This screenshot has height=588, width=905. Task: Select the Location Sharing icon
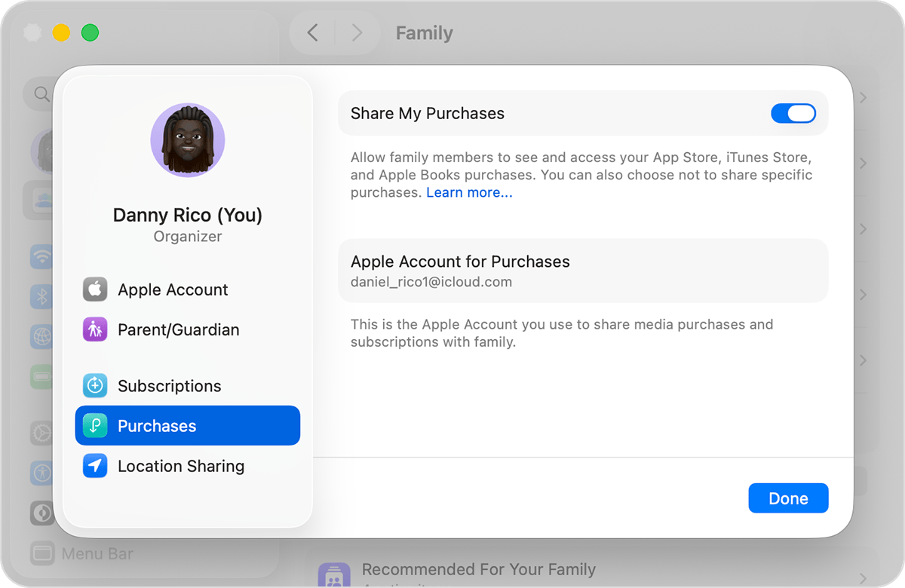[x=94, y=466]
